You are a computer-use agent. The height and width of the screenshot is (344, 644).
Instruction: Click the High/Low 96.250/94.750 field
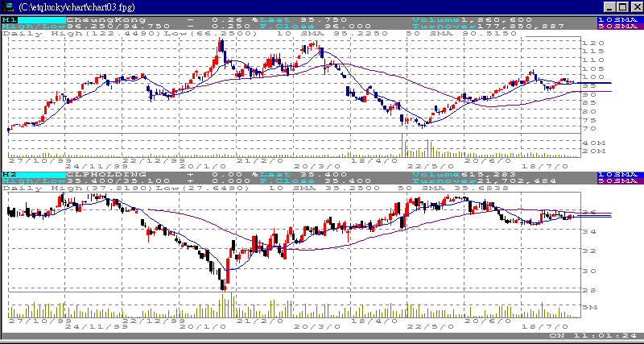[x=86, y=26]
